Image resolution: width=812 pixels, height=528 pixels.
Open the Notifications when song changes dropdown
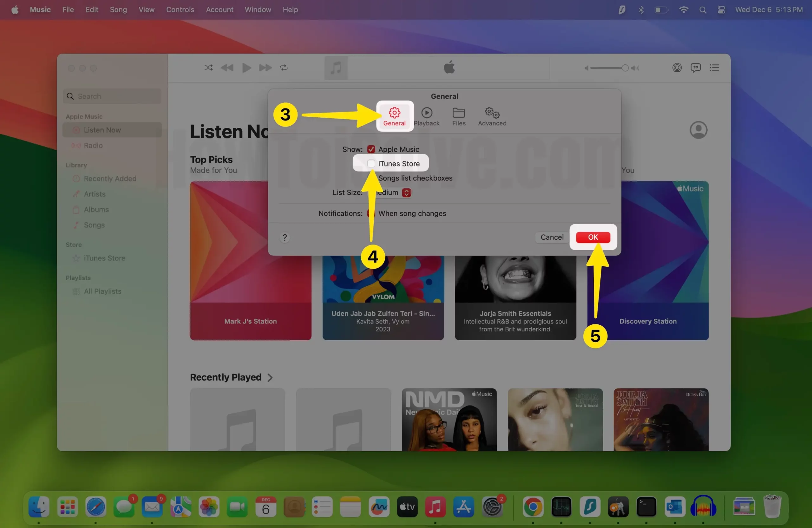(371, 213)
